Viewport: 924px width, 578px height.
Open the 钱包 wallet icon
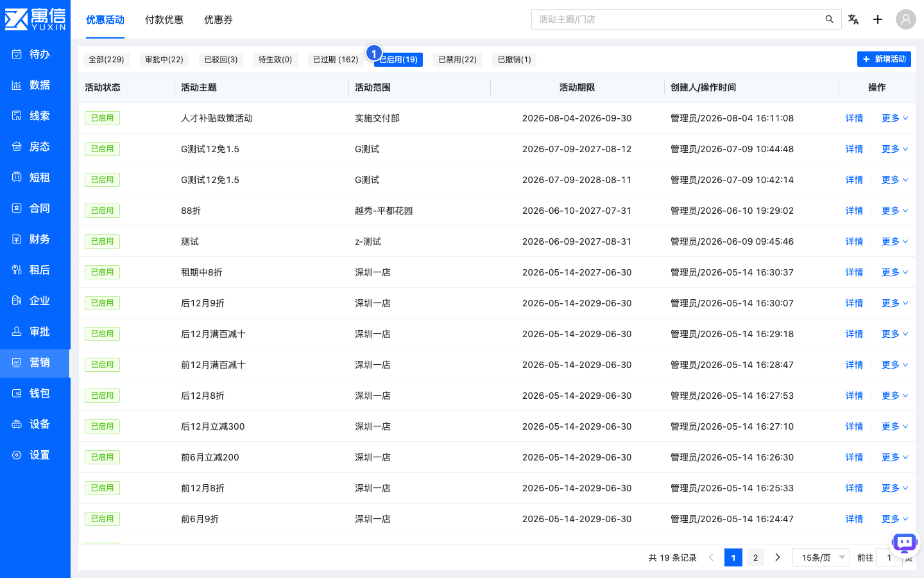(17, 393)
